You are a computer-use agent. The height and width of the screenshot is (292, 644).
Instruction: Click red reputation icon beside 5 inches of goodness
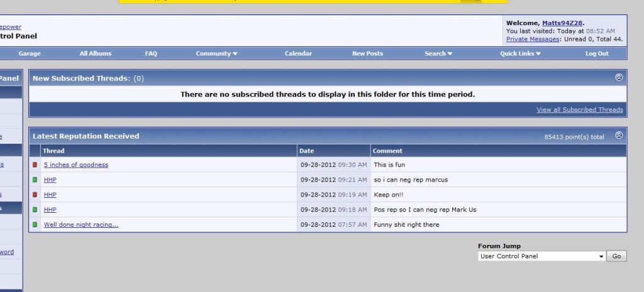pos(35,165)
